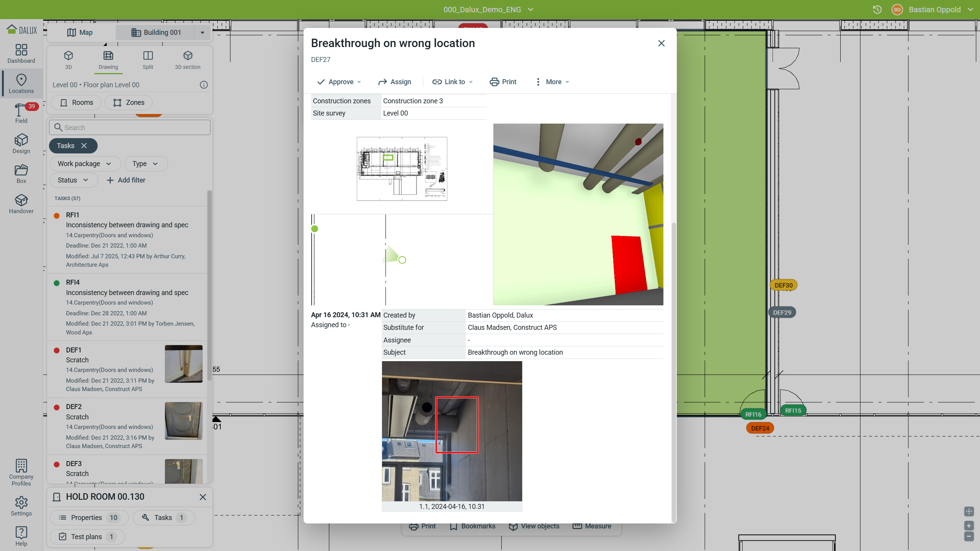This screenshot has height=551, width=980.
Task: Open the history clock icon
Action: pyautogui.click(x=877, y=10)
